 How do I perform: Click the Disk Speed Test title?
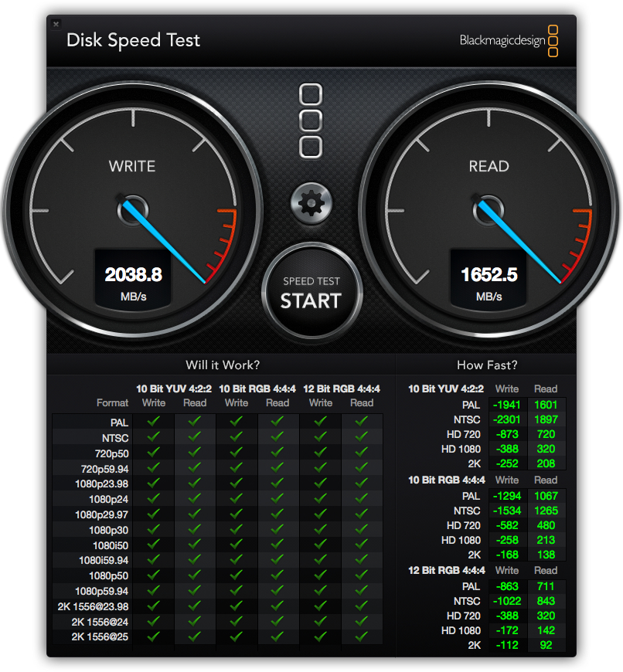pos(133,40)
